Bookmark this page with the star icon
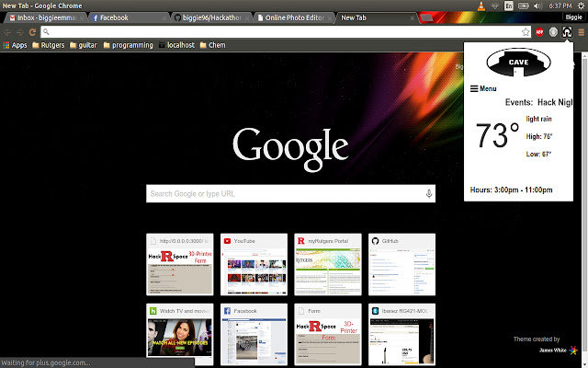Screen dimensions: 588x368 click(526, 31)
